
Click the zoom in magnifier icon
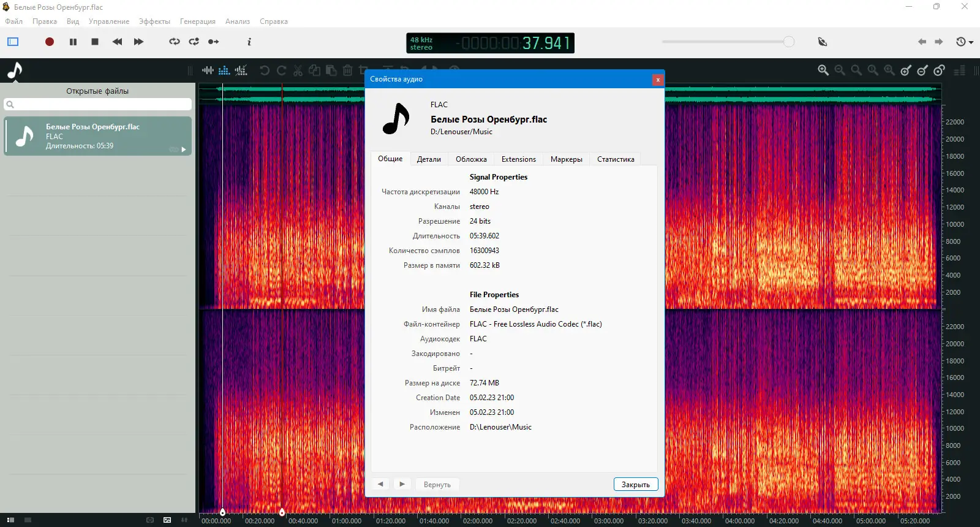pos(823,70)
